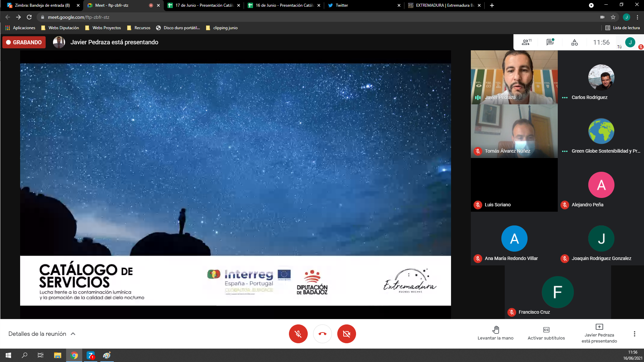Toggle the microphone mute button
Viewport: 644px width, 362px height.
coord(298,334)
